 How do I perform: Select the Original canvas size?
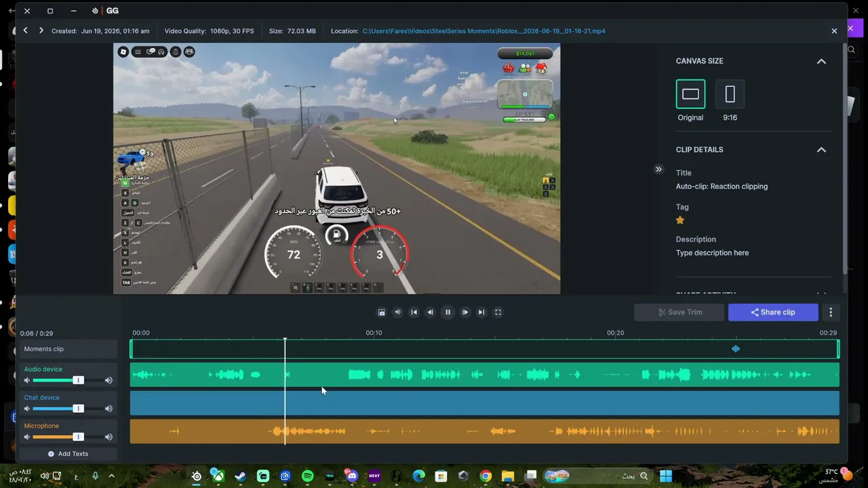point(690,94)
